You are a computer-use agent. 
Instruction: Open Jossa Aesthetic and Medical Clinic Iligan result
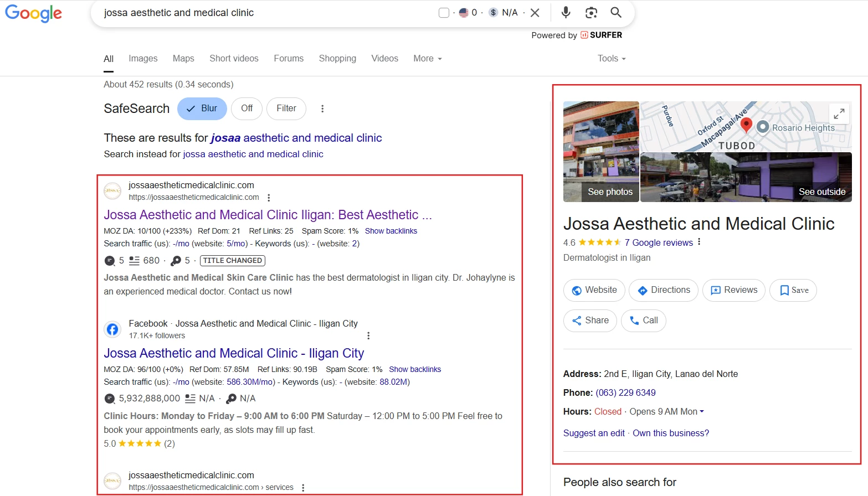pyautogui.click(x=268, y=215)
